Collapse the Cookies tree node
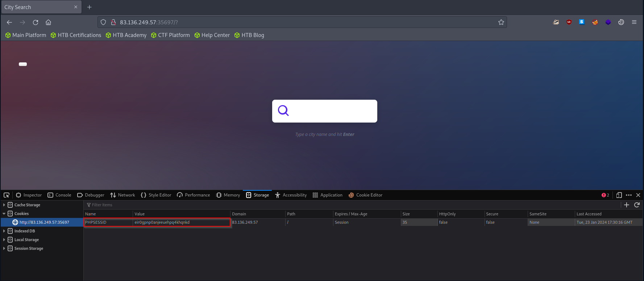The image size is (644, 281). [x=4, y=214]
